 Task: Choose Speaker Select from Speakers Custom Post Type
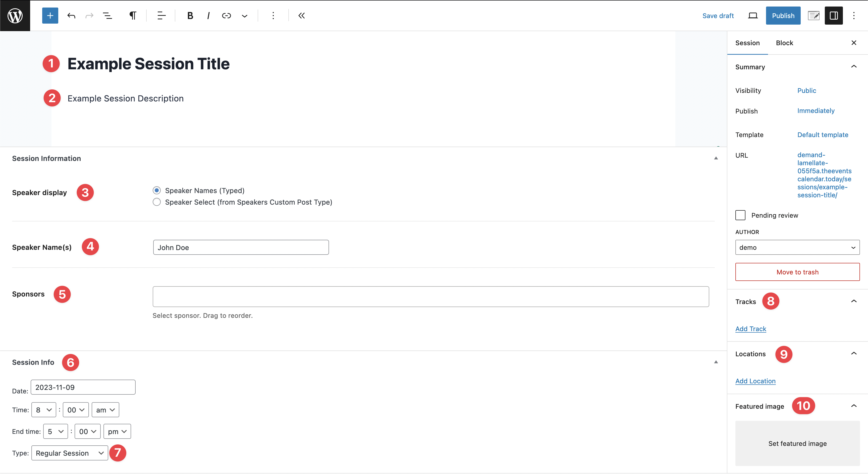pos(157,202)
